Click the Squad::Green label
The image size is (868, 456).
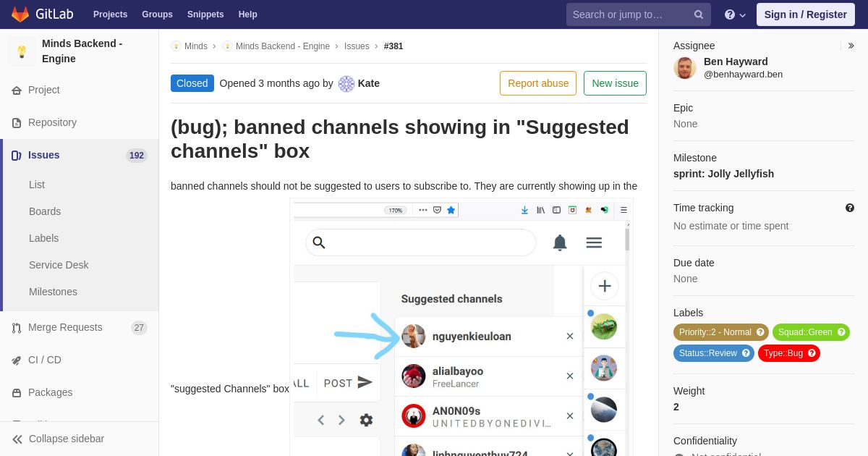pyautogui.click(x=811, y=332)
